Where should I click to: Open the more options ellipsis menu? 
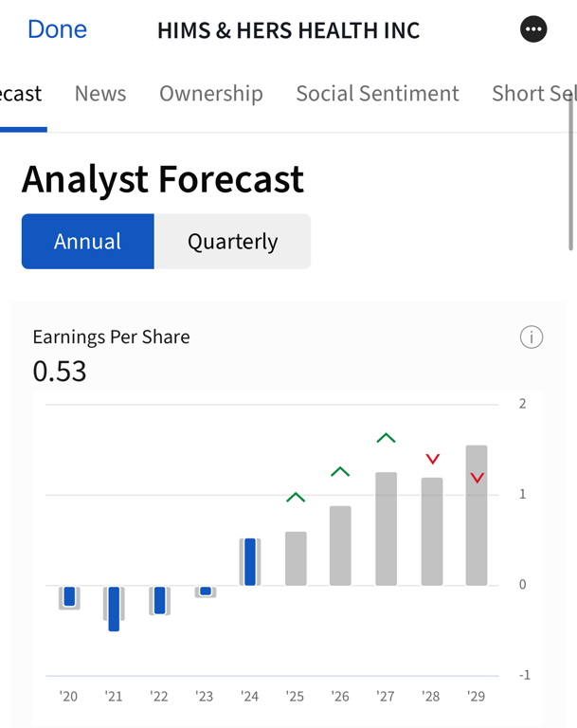pyautogui.click(x=533, y=29)
